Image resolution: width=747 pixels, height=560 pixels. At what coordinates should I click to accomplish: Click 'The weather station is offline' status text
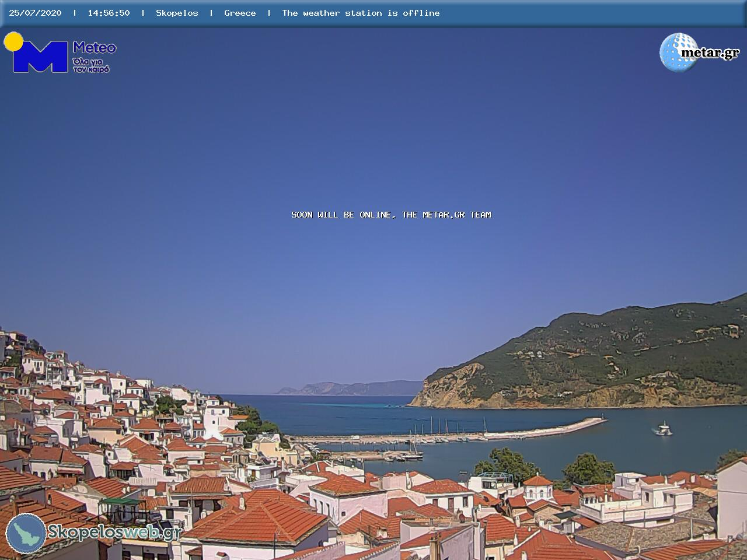tap(361, 13)
